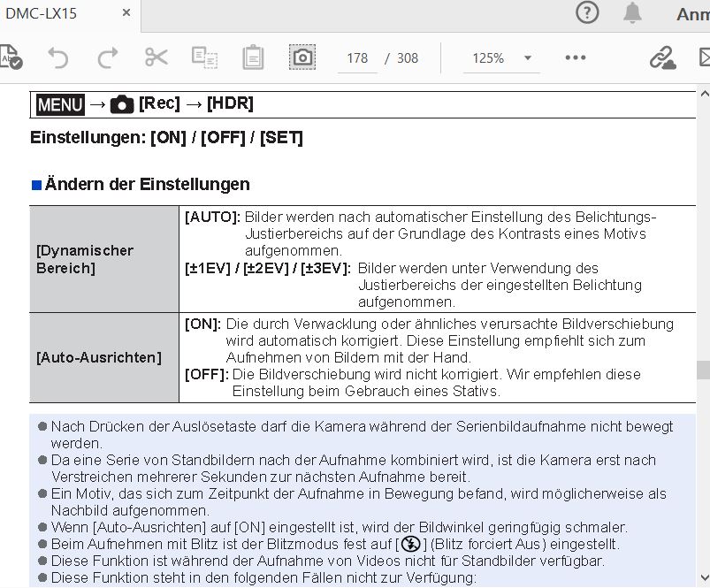Click the [AUTO]: setting label

click(212, 217)
